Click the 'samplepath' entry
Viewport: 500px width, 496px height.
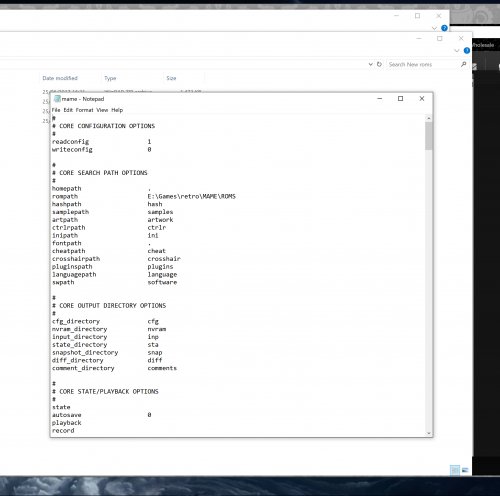(70, 212)
